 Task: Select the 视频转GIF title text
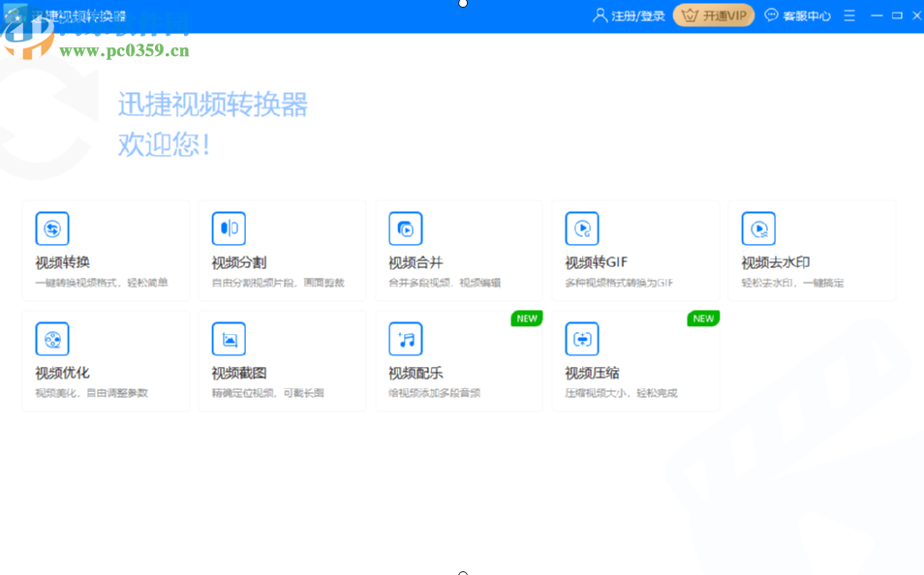[597, 262]
